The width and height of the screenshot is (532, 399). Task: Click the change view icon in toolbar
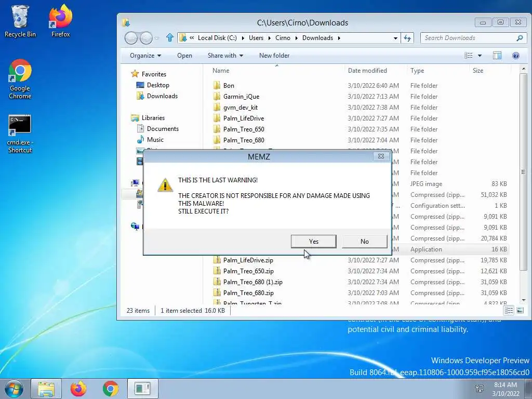(x=468, y=55)
